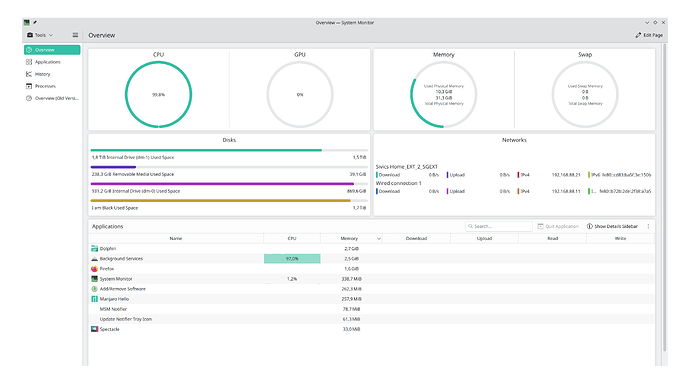Viewport: 690px width, 392px height.
Task: Select the Spectacle application icon
Action: (94, 329)
